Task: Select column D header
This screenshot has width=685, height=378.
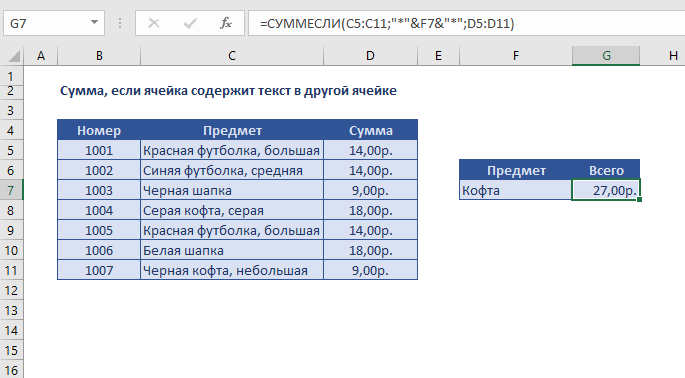Action: (370, 56)
